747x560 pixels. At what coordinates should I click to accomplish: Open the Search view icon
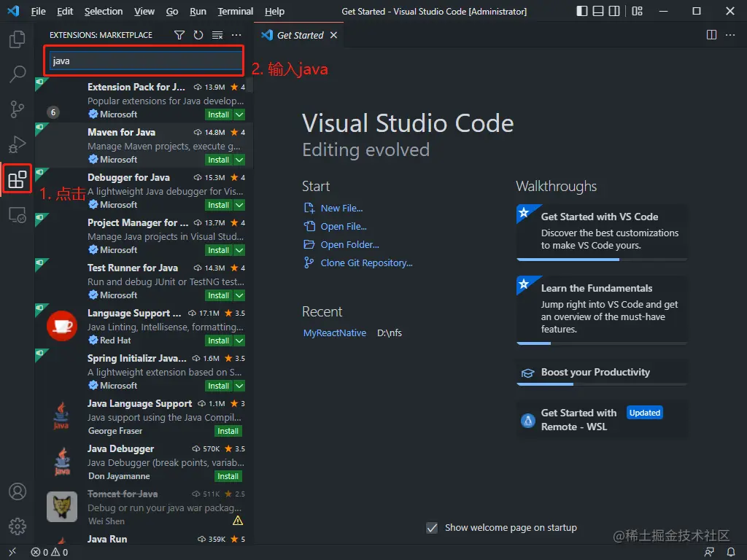click(x=18, y=74)
